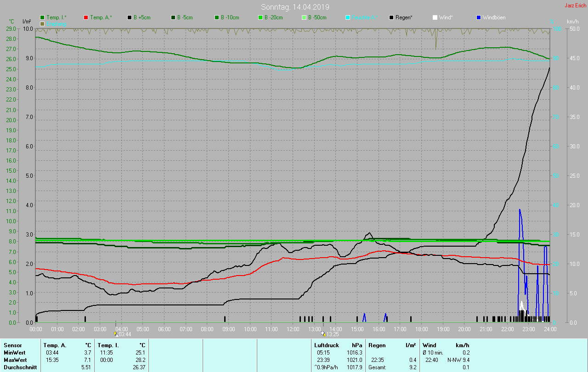Click the 'Windböen' legend label
588x372 pixels.
[x=494, y=17]
